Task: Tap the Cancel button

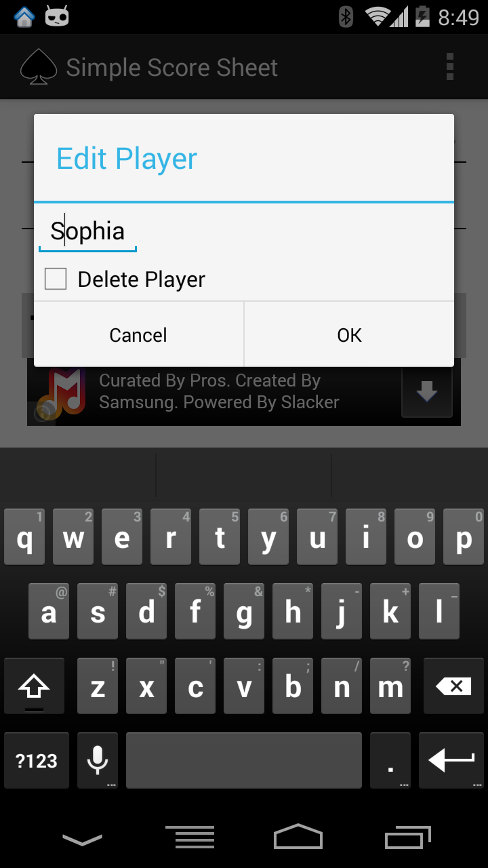Action: pos(139,335)
